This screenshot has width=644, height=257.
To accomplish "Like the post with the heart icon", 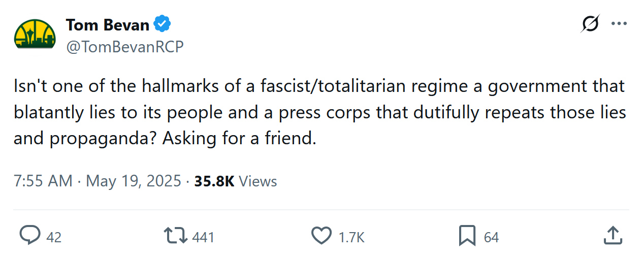I will pyautogui.click(x=321, y=236).
